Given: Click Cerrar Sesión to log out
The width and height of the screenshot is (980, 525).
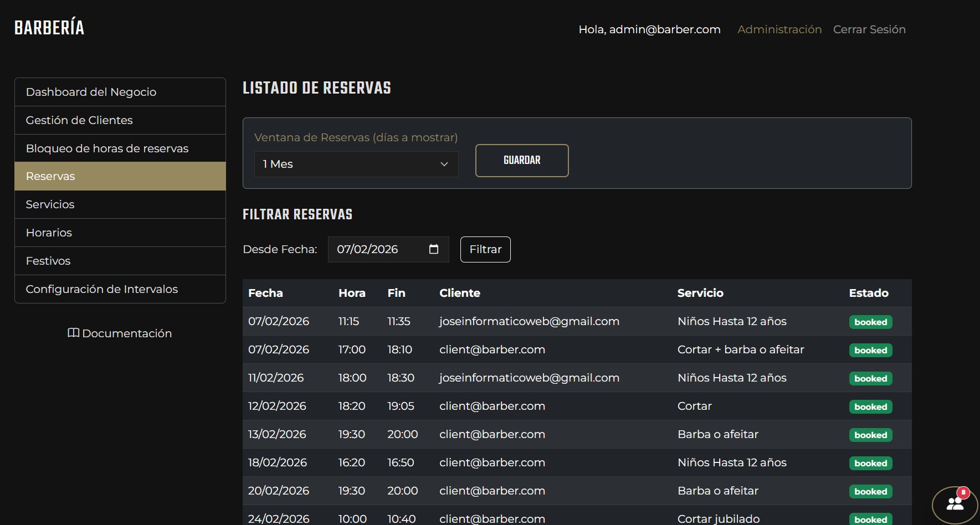Looking at the screenshot, I should pos(869,29).
